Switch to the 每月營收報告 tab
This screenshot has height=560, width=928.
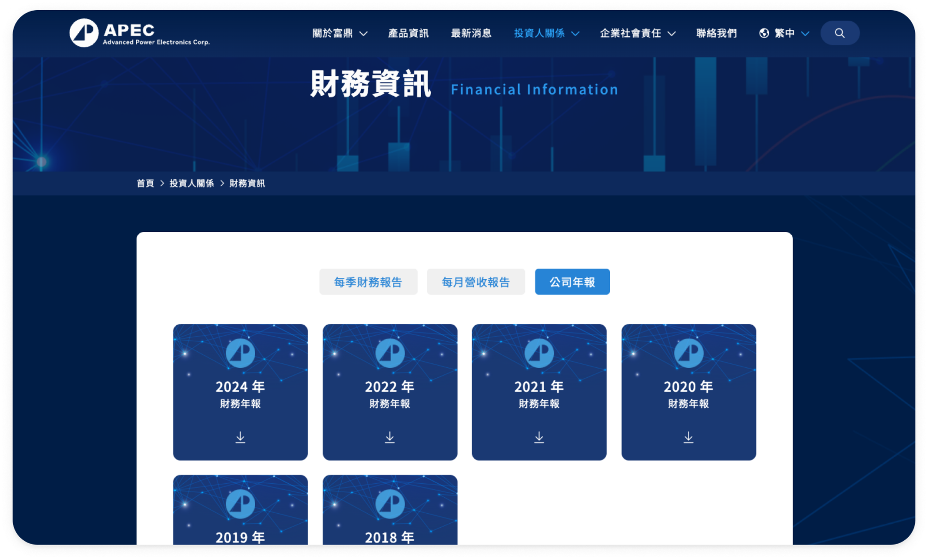click(x=476, y=282)
